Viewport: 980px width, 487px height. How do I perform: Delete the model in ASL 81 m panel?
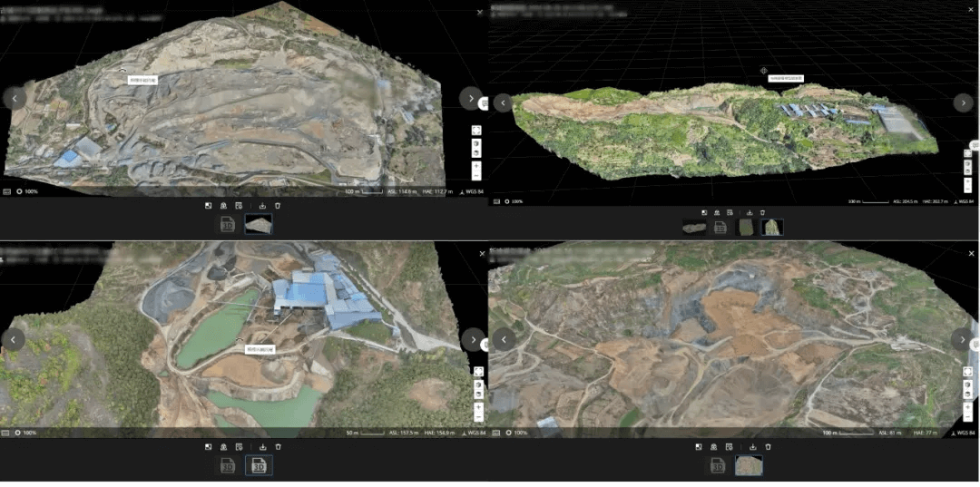(x=769, y=447)
